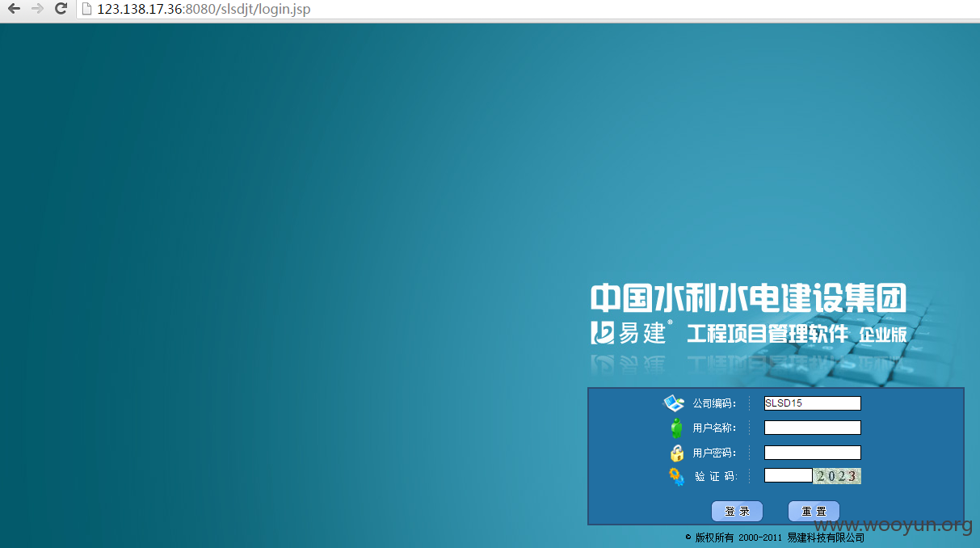This screenshot has width=980, height=548.
Task: Click the padlock password icon
Action: 677,453
